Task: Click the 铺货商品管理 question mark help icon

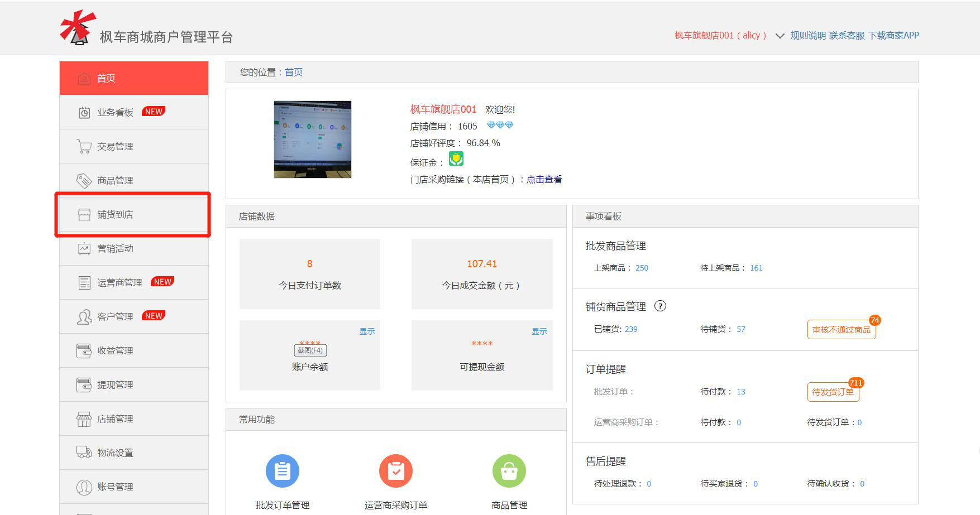Action: pyautogui.click(x=660, y=306)
